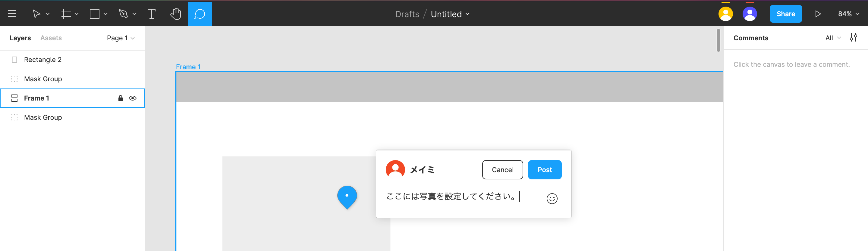Select the Pen tool

[123, 14]
